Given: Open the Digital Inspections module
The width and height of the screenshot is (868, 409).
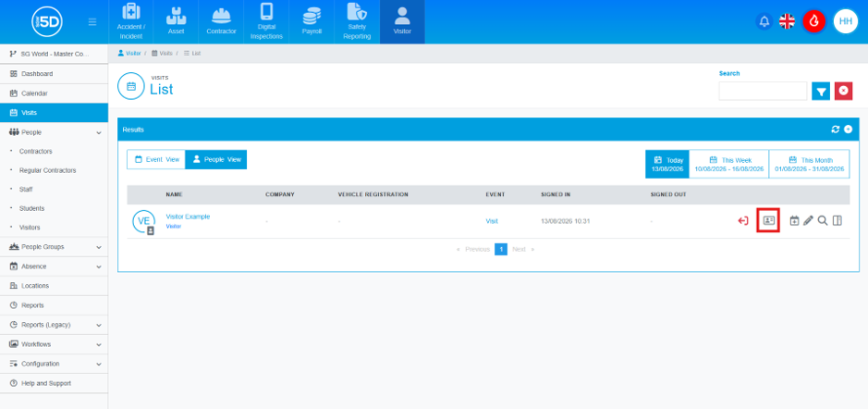Looking at the screenshot, I should tap(266, 21).
